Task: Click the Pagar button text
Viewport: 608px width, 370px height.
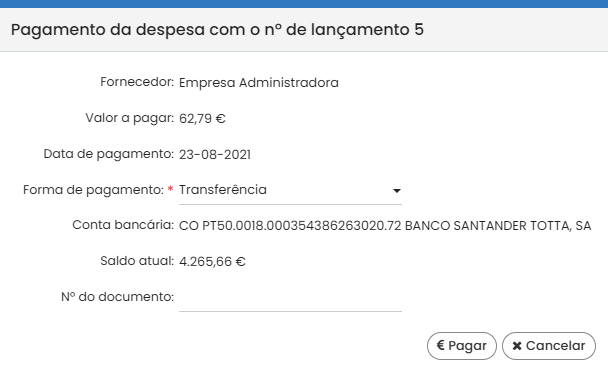Action: click(x=467, y=346)
